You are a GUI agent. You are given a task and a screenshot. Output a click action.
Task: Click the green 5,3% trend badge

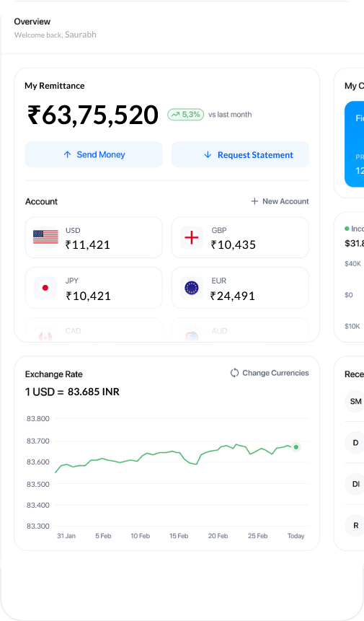click(185, 115)
